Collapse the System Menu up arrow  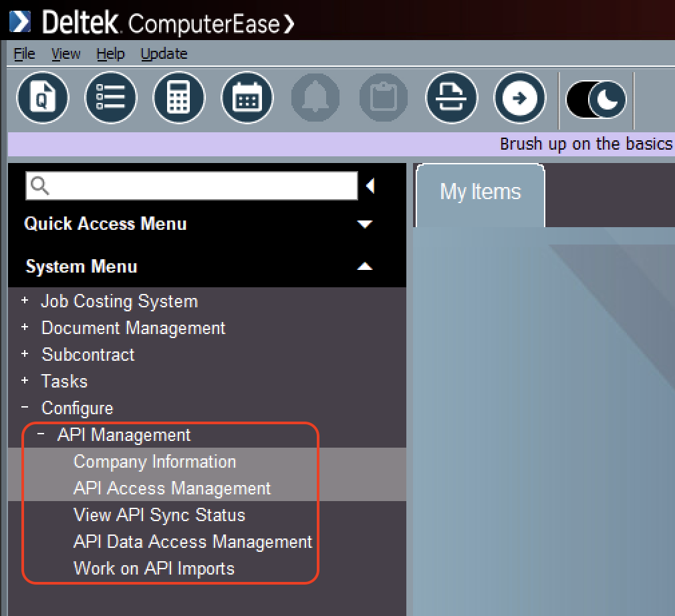(x=365, y=267)
